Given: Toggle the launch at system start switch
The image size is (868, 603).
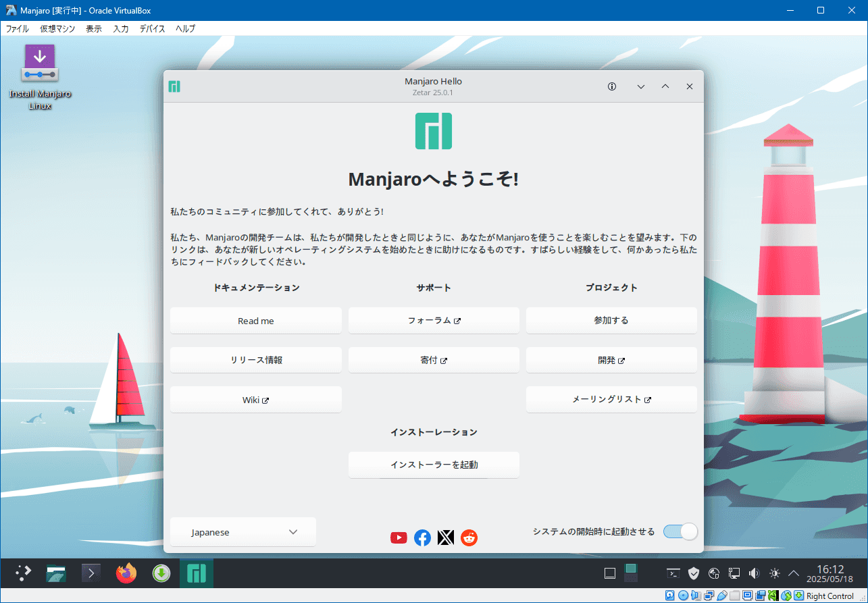Looking at the screenshot, I should tap(680, 531).
